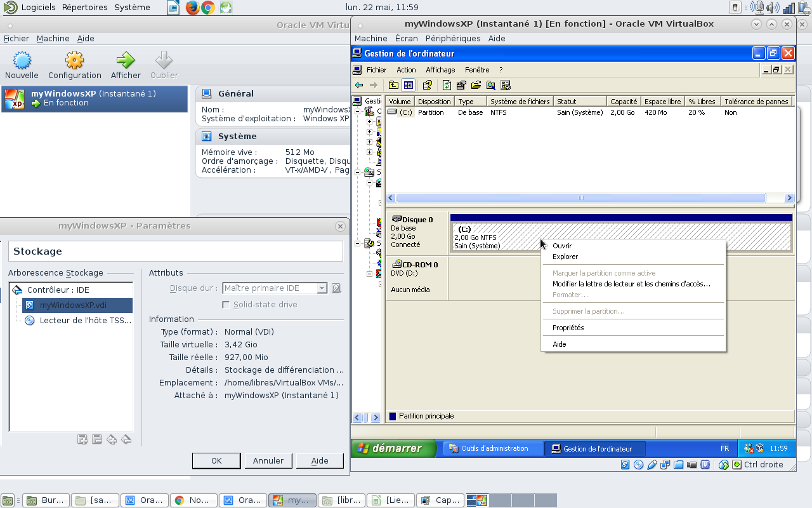Select myWindowsXP.vdi in the storage tree

tap(77, 305)
